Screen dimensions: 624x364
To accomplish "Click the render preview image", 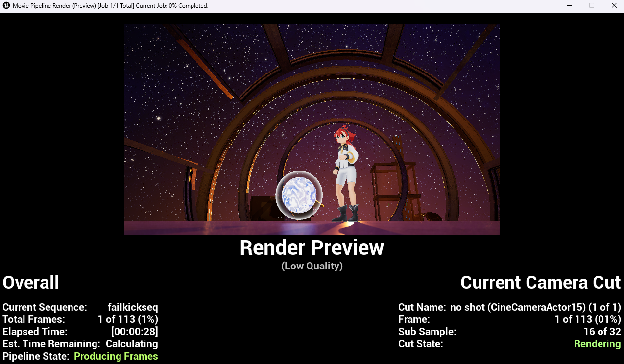I will coord(312,129).
